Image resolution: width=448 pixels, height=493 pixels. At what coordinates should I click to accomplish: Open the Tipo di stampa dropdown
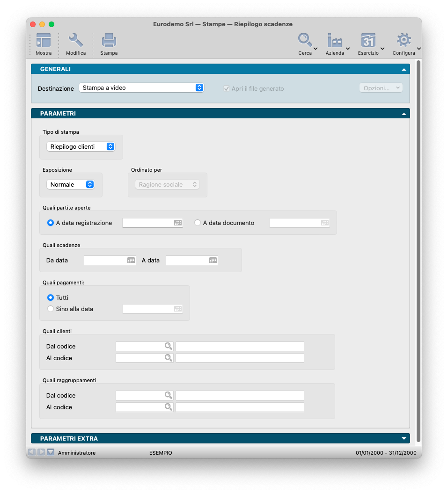point(81,146)
